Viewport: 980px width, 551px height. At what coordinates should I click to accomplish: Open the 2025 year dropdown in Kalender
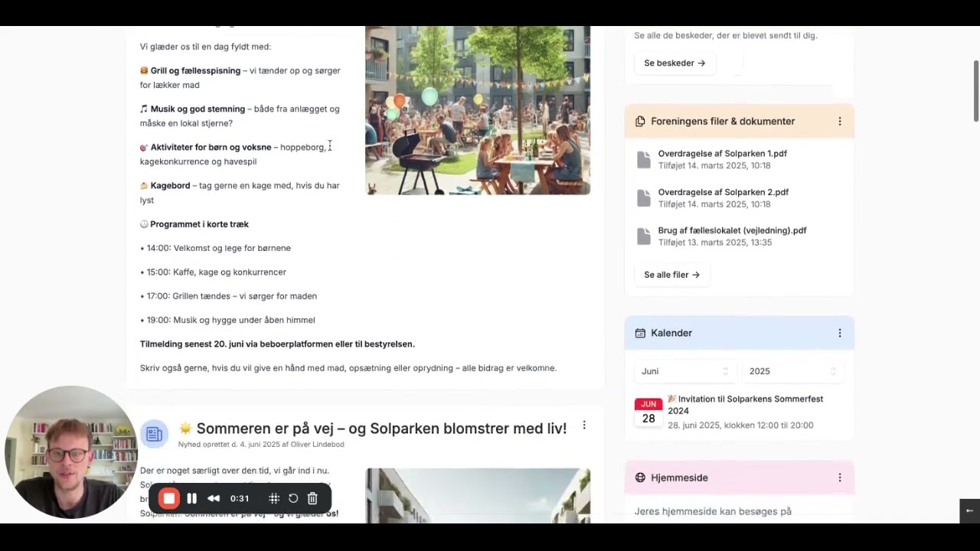pos(792,371)
